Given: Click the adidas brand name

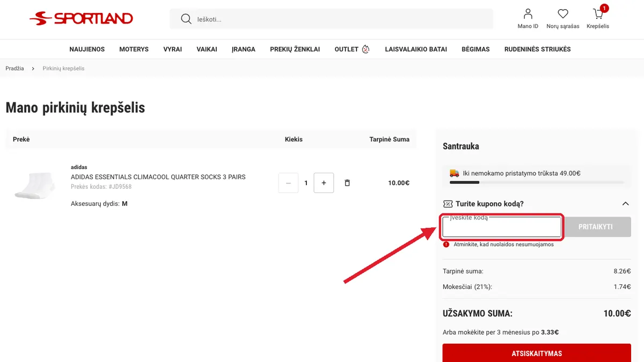Looking at the screenshot, I should (79, 167).
